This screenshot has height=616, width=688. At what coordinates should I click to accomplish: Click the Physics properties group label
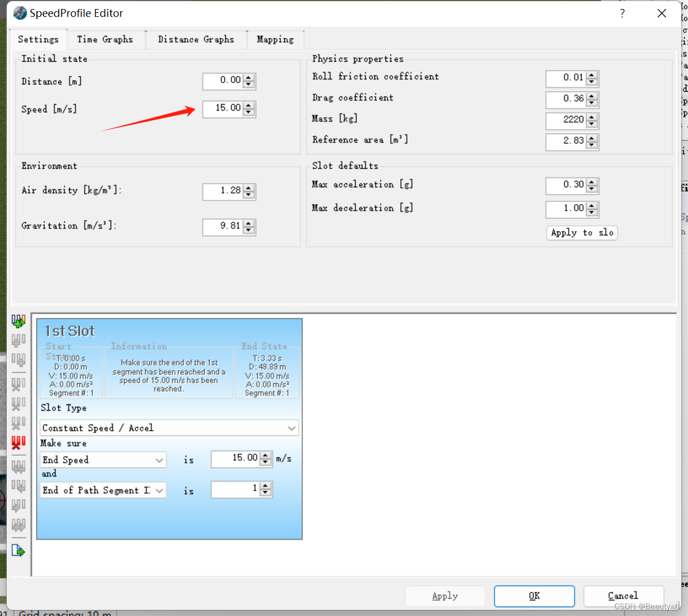click(x=358, y=58)
